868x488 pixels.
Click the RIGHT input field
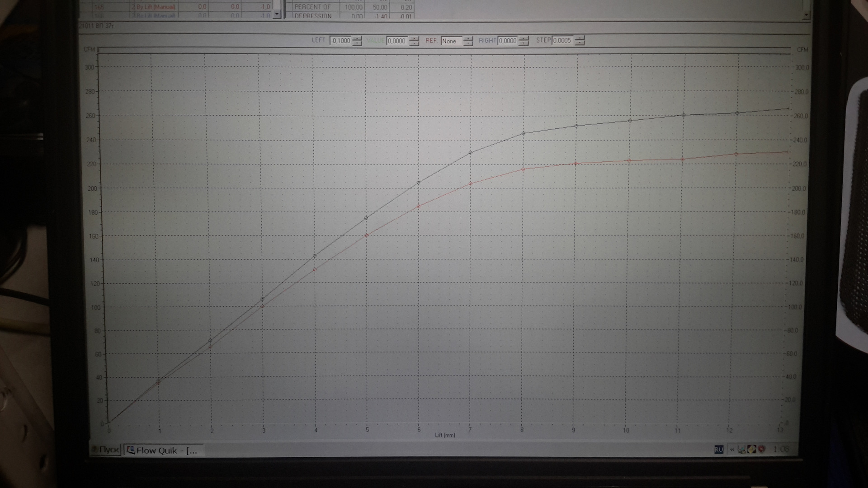508,41
